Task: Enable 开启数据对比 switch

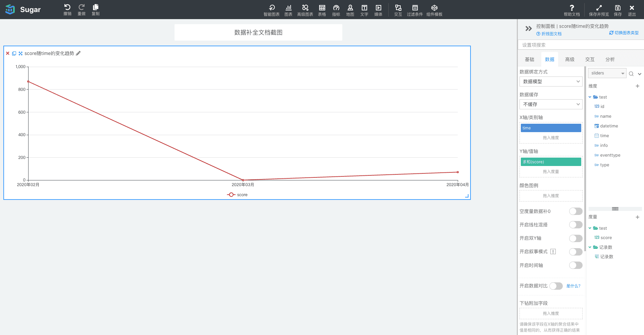Action: point(556,286)
